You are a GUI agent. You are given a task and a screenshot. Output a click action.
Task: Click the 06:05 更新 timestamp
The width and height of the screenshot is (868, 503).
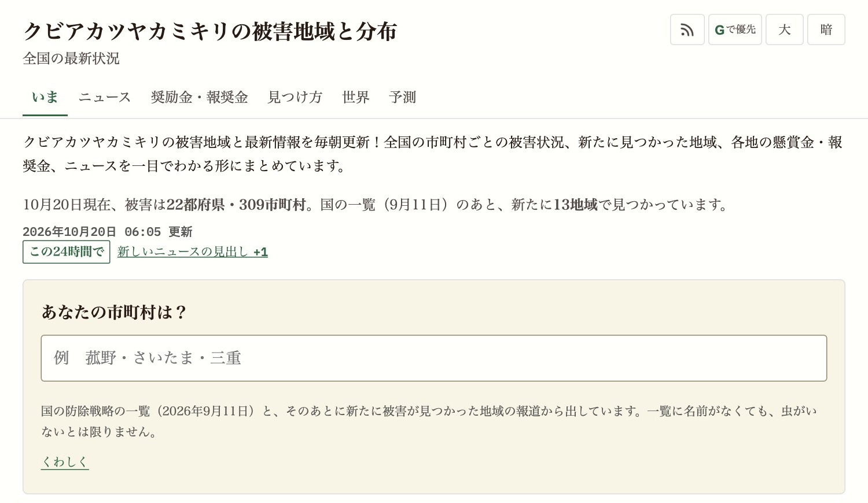158,232
